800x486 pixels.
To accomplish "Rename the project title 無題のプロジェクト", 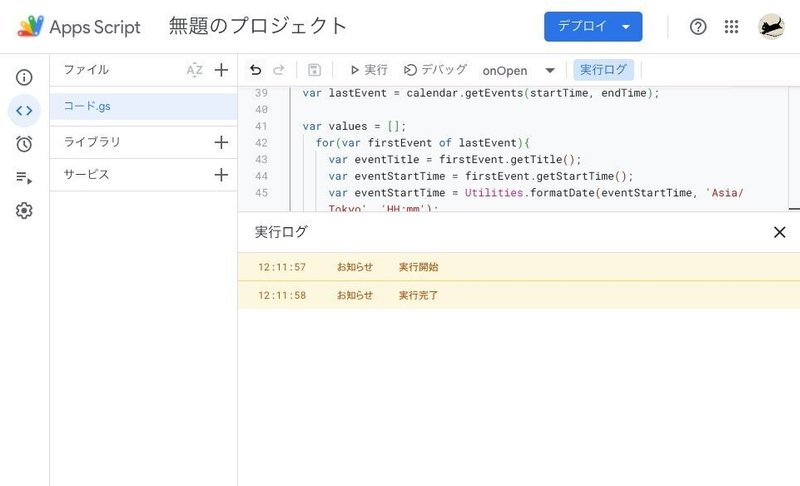I will tap(258, 26).
